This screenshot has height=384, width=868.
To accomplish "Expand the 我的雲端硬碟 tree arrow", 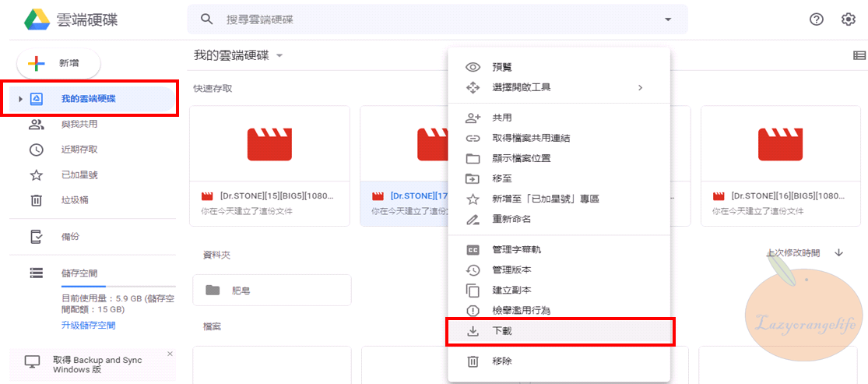I will click(20, 99).
